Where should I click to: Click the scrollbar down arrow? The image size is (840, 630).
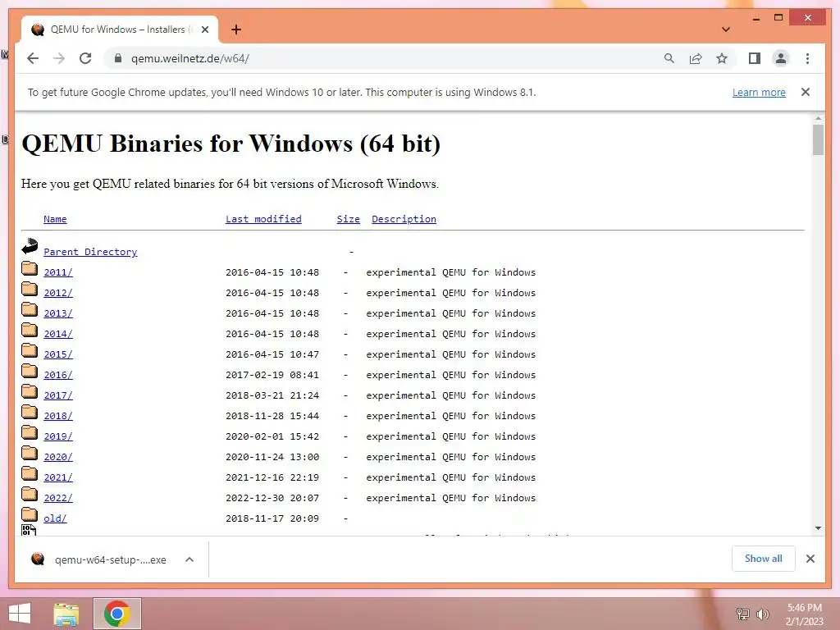click(818, 528)
